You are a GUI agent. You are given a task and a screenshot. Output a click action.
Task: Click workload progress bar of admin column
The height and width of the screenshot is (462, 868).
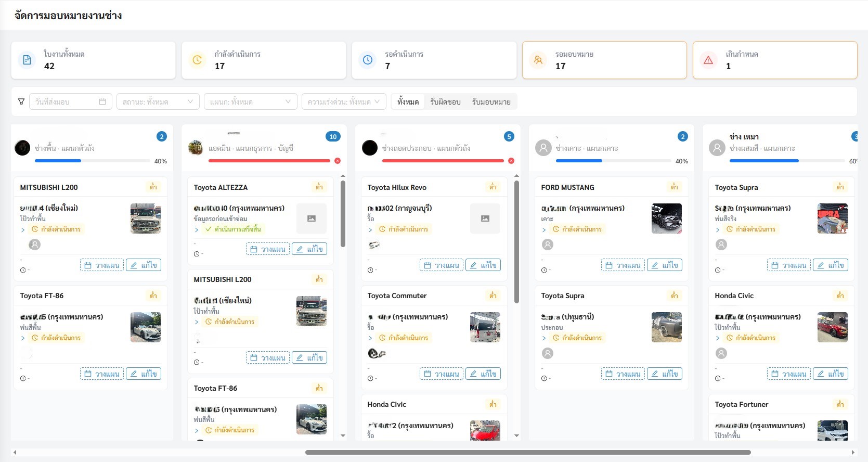[269, 161]
